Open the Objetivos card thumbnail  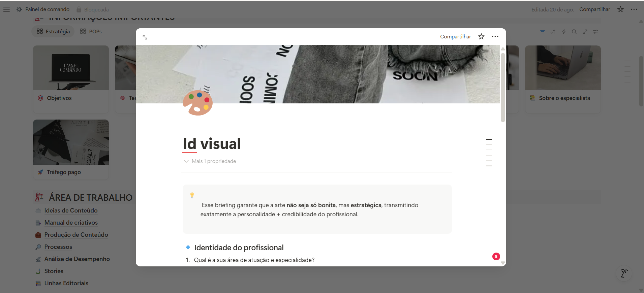pos(71,68)
